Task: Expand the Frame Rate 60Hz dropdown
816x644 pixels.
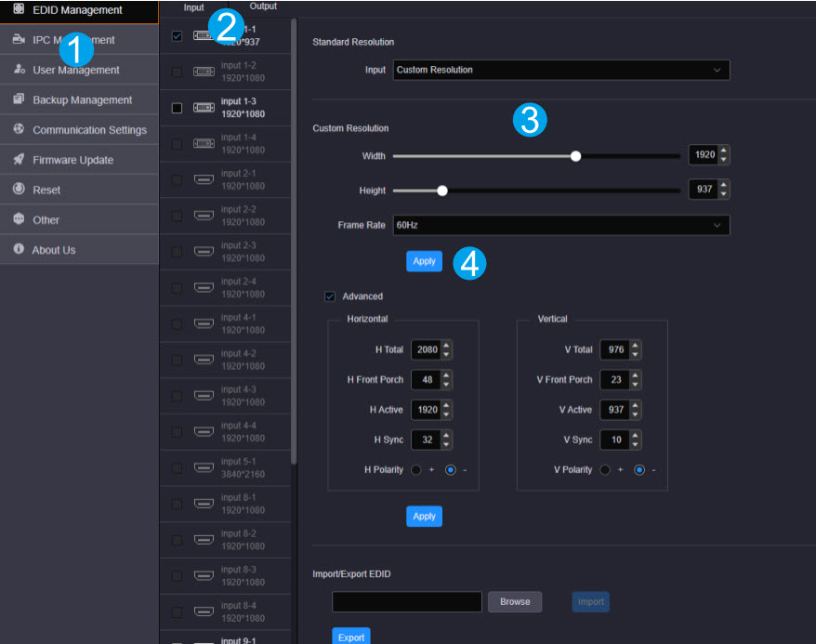Action: [x=561, y=225]
